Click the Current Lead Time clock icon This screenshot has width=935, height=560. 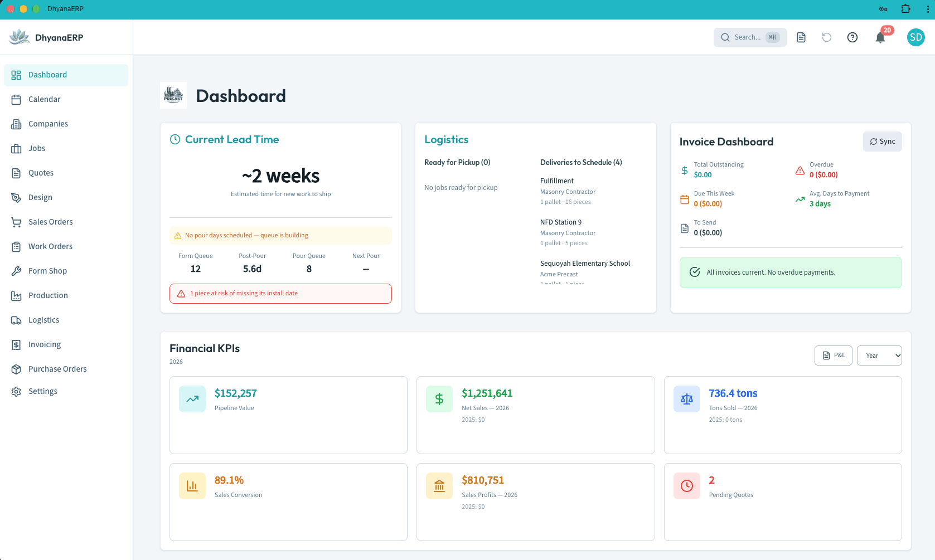pos(175,139)
